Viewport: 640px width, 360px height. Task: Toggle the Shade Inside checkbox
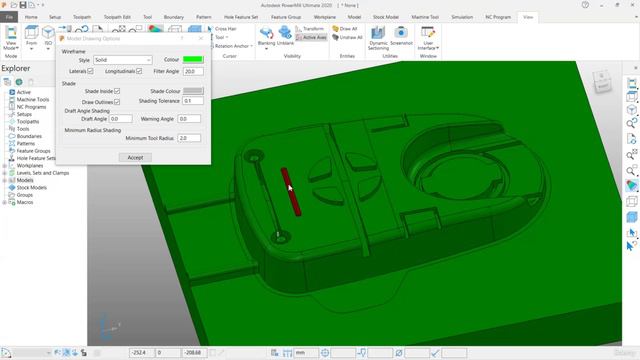click(117, 91)
